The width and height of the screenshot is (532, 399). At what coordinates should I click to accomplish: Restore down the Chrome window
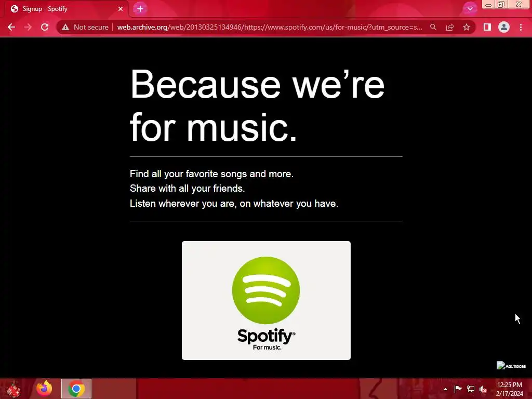(x=501, y=5)
